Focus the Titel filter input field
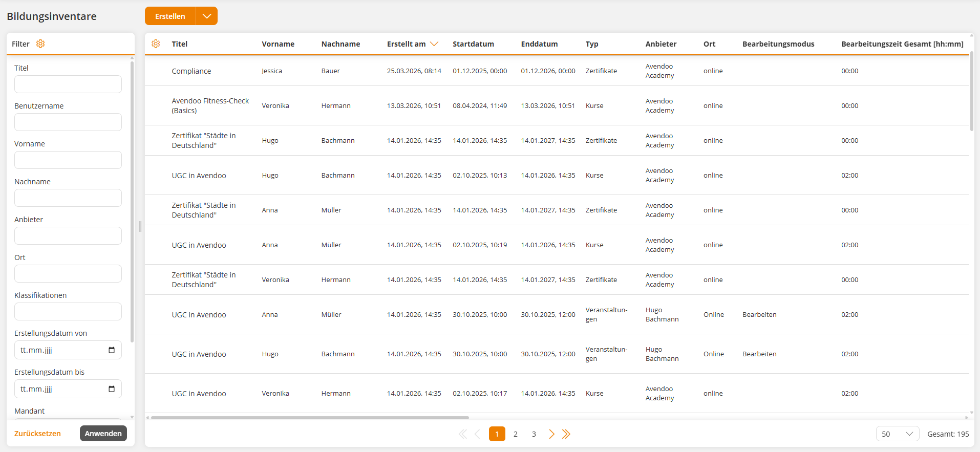Screen dimensions: 980x452 pyautogui.click(x=68, y=84)
